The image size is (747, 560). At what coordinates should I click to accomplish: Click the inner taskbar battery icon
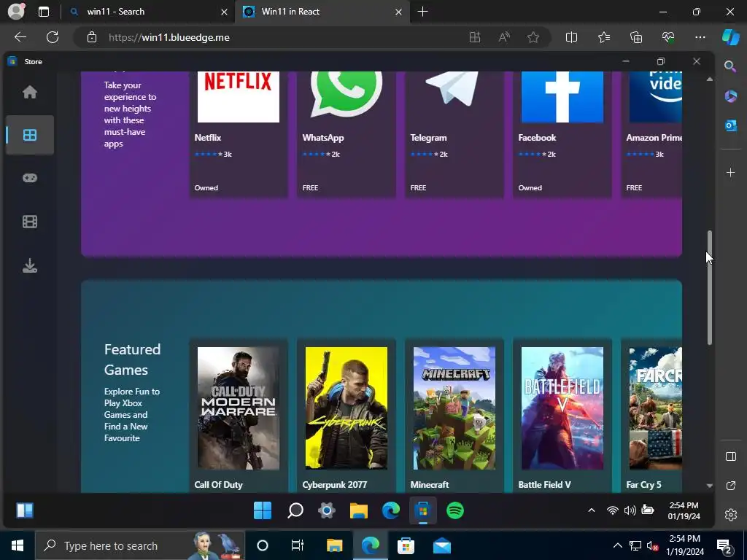coord(648,510)
